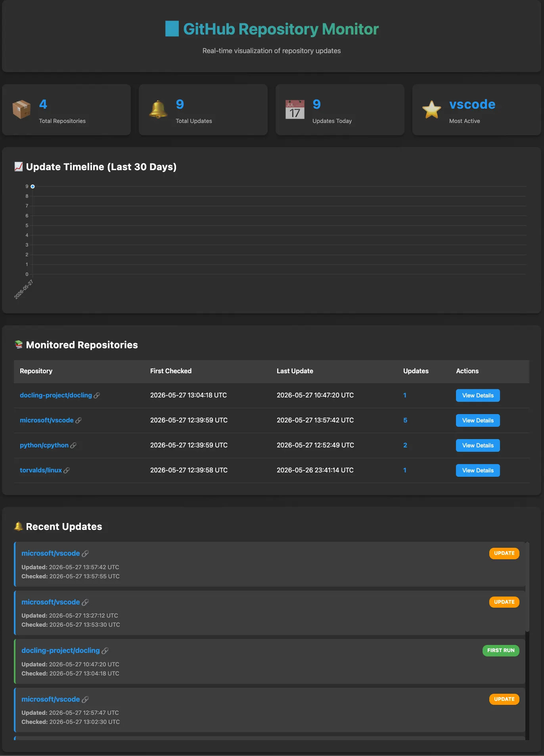
Task: Click the Updates Today value 9
Action: click(316, 104)
